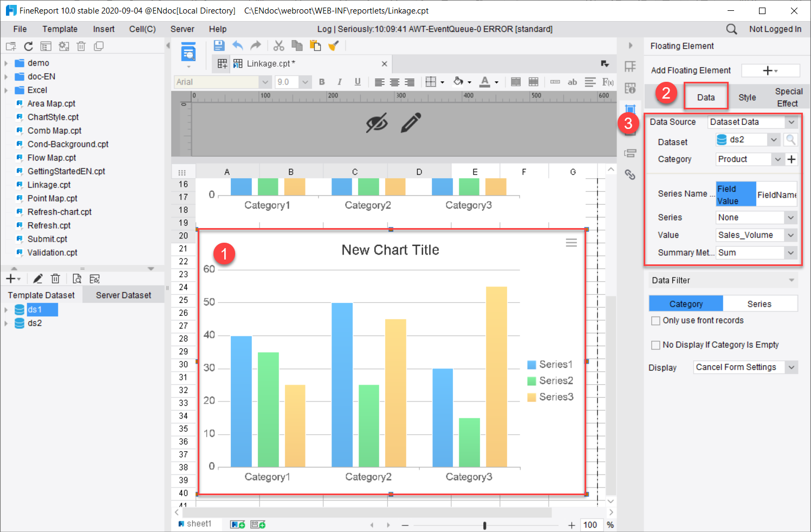Screen dimensions: 811x532
Task: Undo the last action
Action: (238, 46)
